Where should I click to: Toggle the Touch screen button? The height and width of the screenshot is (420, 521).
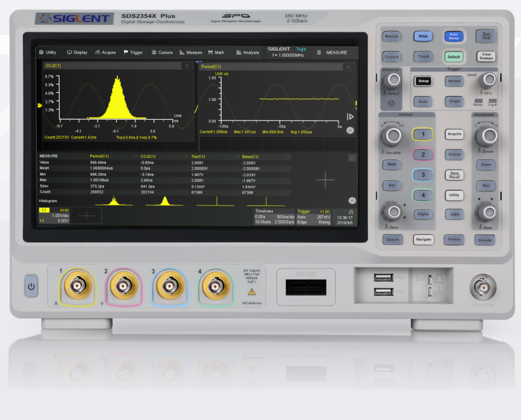[423, 56]
